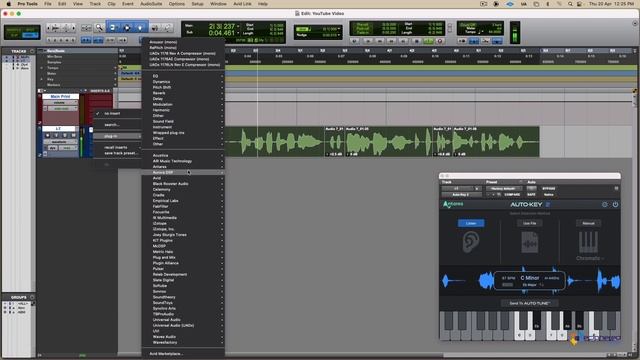Open the Track menu in menu bar

[95, 4]
